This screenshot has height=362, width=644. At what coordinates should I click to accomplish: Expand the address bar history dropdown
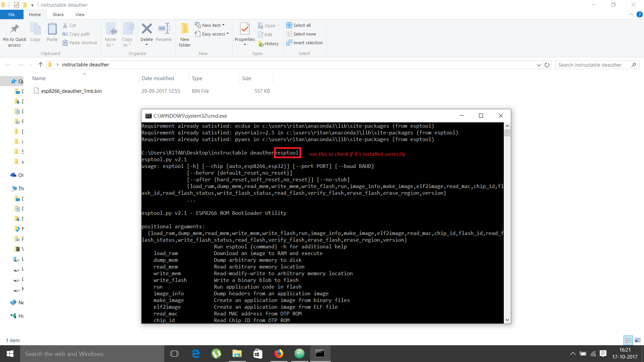(539, 65)
